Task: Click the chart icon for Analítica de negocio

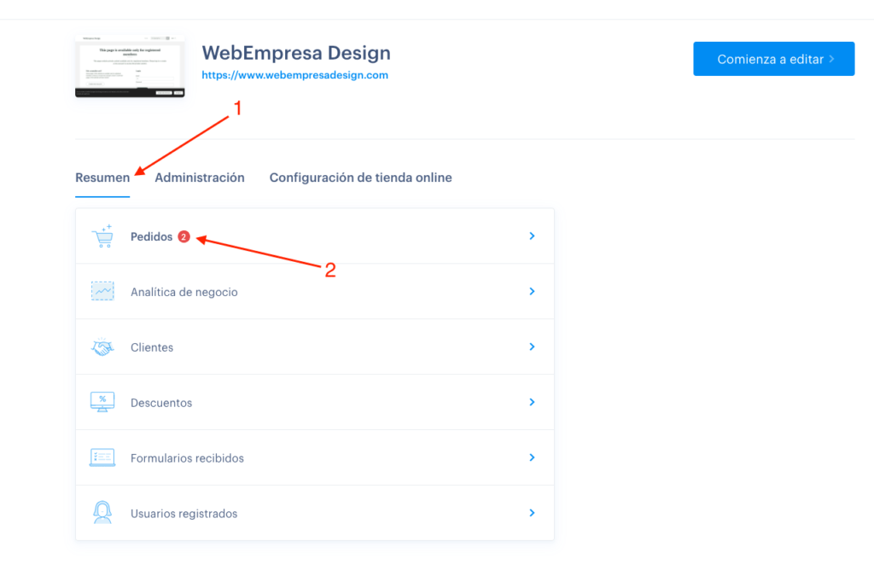Action: pyautogui.click(x=102, y=291)
